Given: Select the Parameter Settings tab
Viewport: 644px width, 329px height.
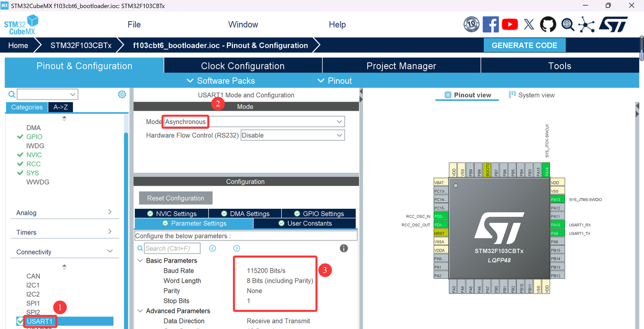Looking at the screenshot, I should [194, 223].
